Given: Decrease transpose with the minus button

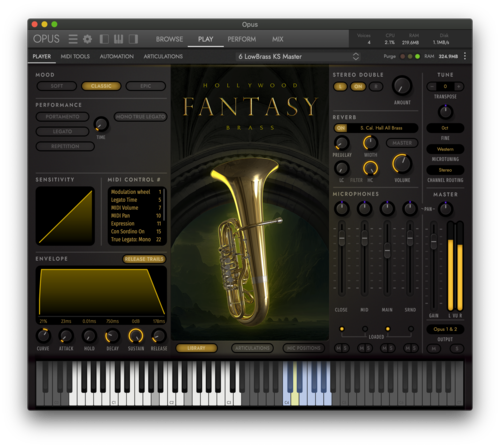Looking at the screenshot, I should pyautogui.click(x=432, y=87).
